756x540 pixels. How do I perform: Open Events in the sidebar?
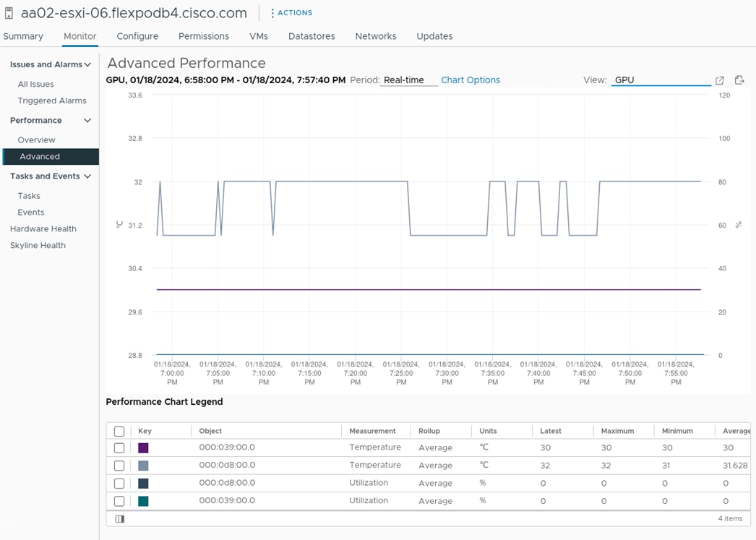(31, 212)
